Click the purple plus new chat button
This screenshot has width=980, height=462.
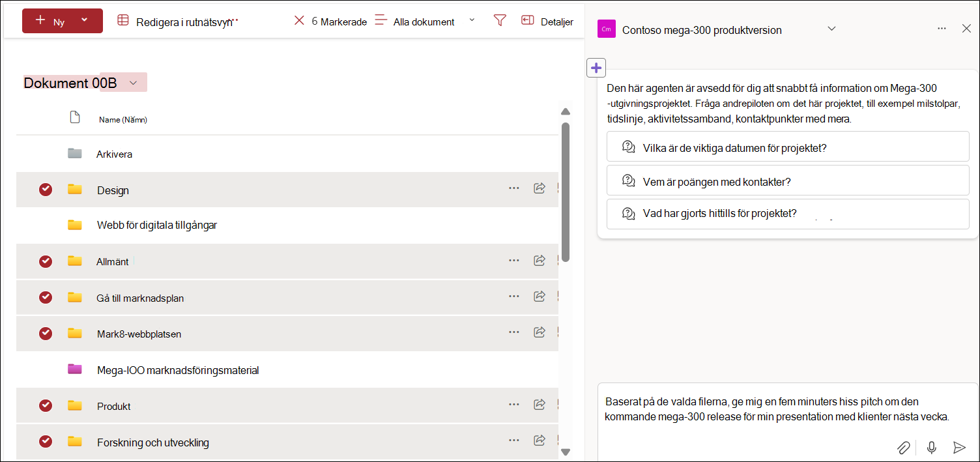click(x=596, y=67)
